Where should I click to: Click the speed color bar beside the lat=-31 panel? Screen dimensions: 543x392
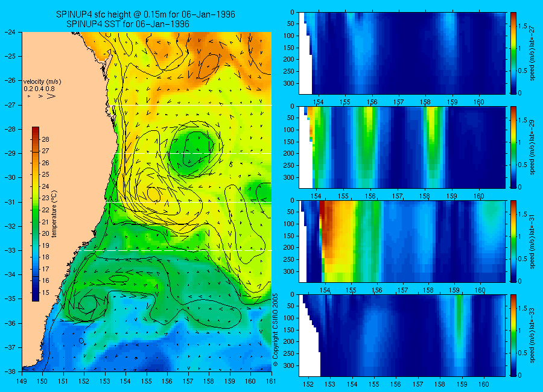513,241
